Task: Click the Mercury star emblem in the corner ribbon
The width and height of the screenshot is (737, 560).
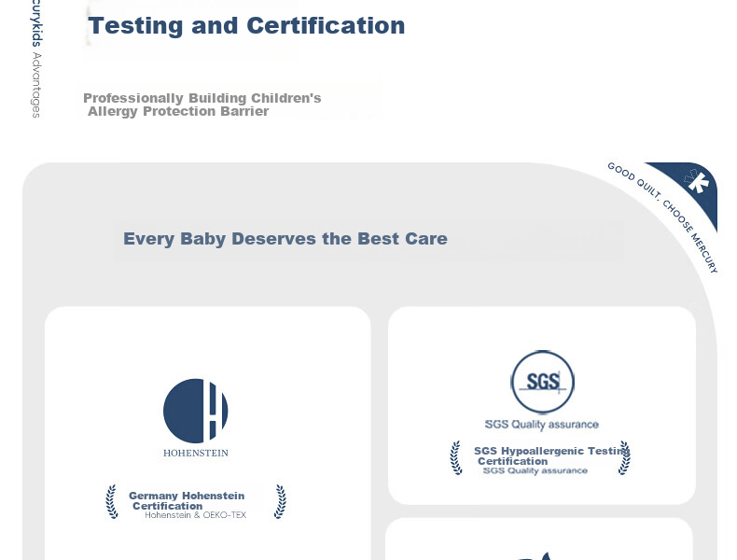Action: click(x=698, y=181)
